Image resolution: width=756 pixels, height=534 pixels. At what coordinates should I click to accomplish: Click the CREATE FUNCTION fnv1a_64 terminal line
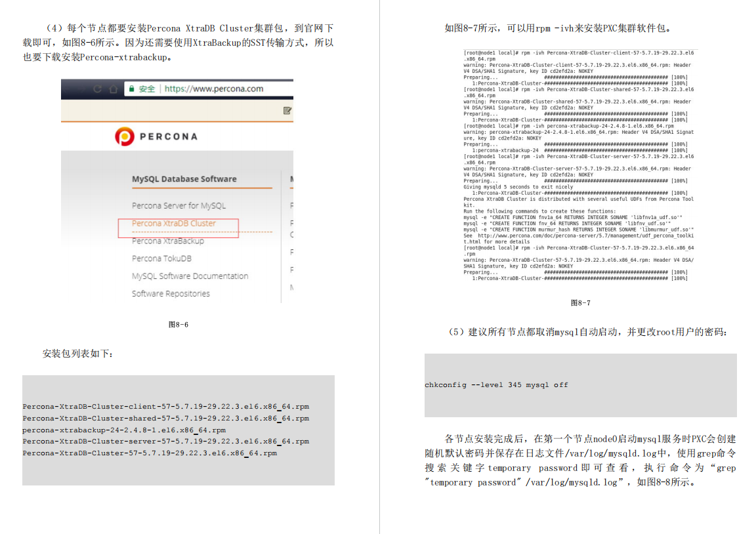click(x=573, y=217)
